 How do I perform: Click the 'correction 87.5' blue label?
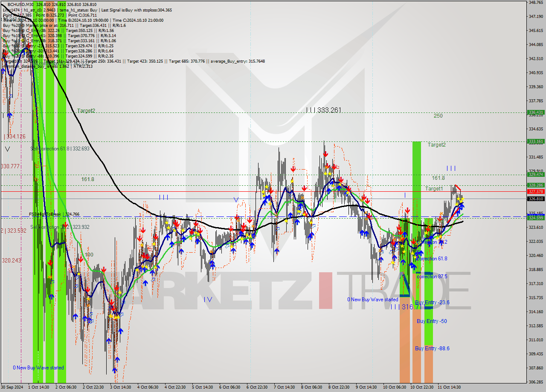[432, 277]
